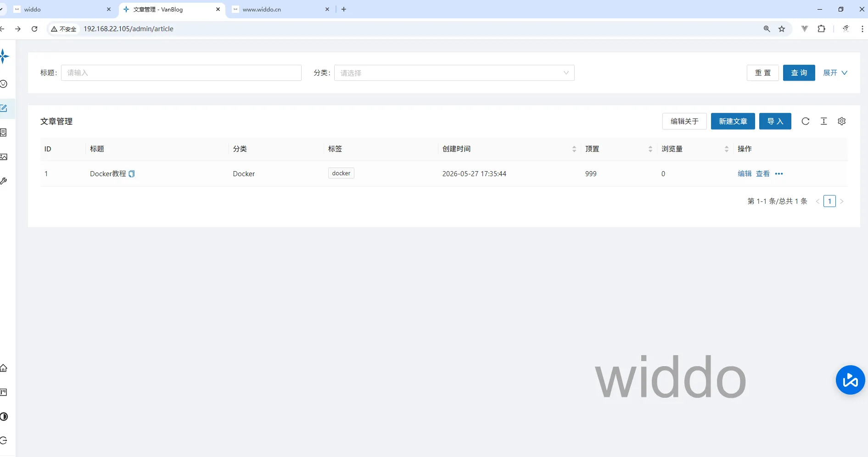Click the blue floating assistant button
Viewport: 868px width, 457px height.
click(851, 380)
